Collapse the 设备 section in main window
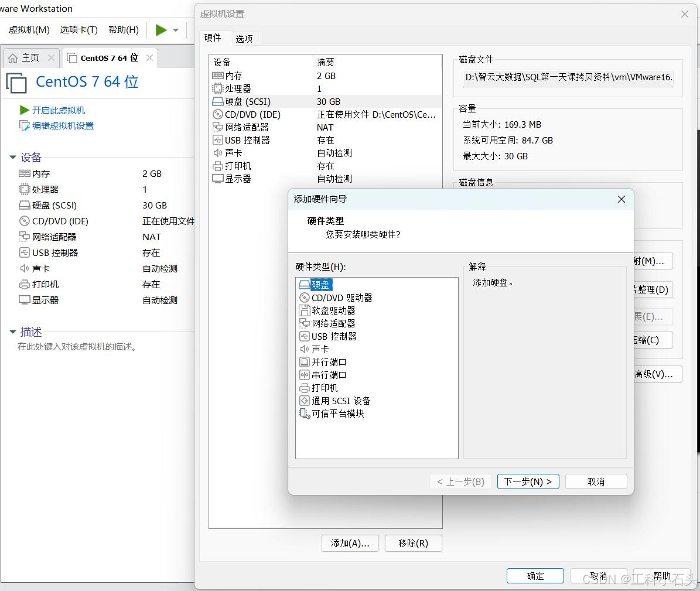Screen dimensions: 700x591 pyautogui.click(x=13, y=157)
